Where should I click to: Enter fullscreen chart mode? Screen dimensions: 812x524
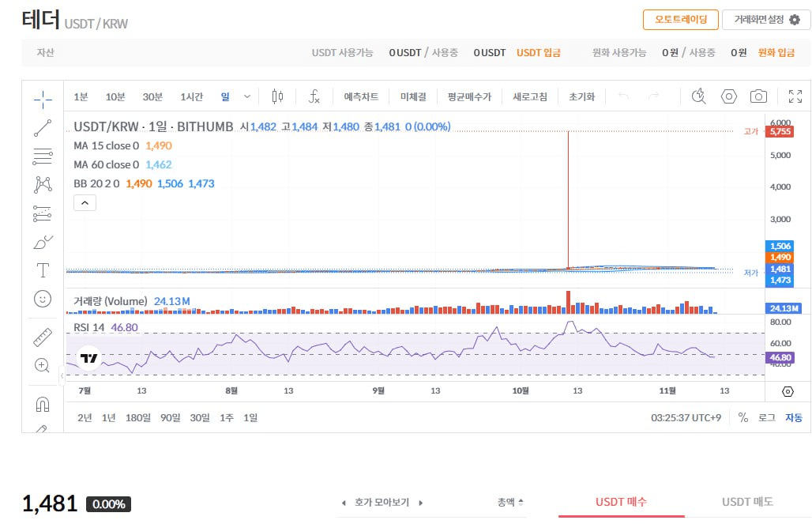(x=795, y=96)
